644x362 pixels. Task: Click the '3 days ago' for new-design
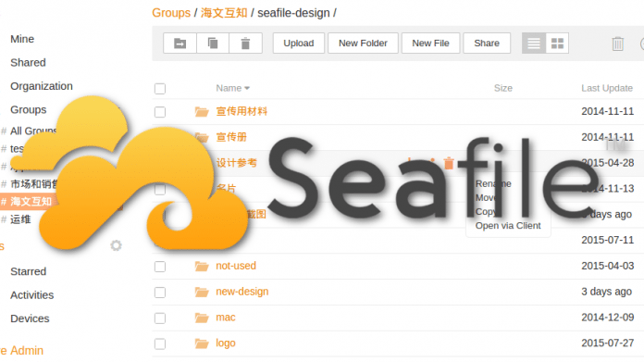coord(607,292)
